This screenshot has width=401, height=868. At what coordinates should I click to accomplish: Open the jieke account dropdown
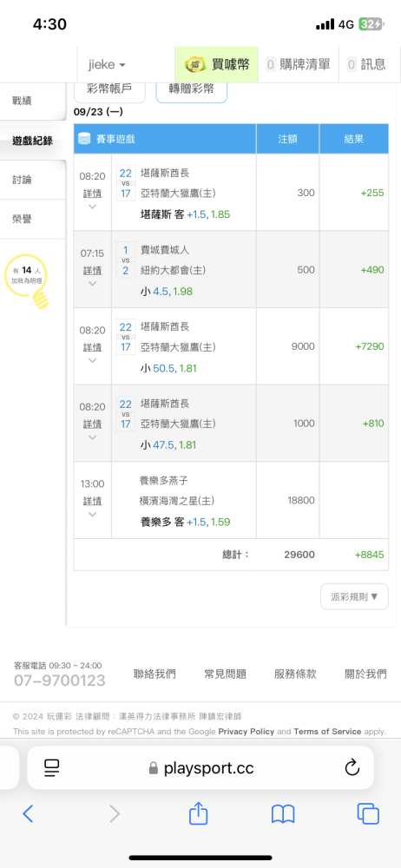point(107,65)
